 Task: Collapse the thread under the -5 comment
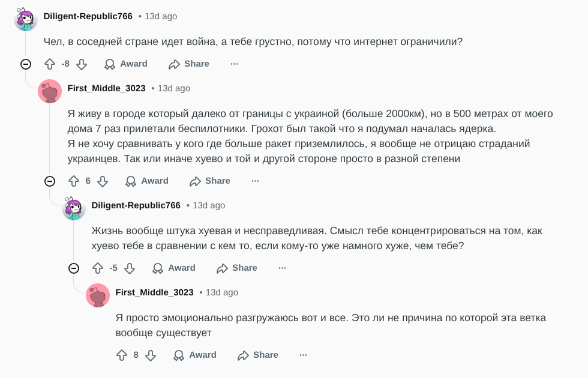pos(74,268)
